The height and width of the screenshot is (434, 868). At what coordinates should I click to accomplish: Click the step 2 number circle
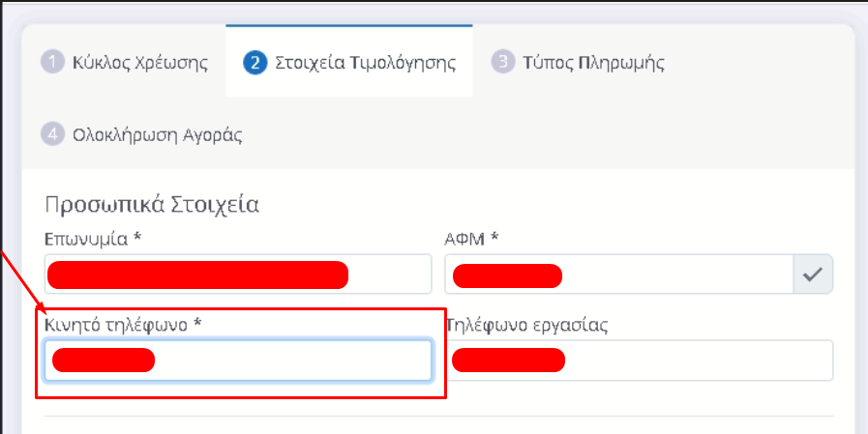(255, 63)
